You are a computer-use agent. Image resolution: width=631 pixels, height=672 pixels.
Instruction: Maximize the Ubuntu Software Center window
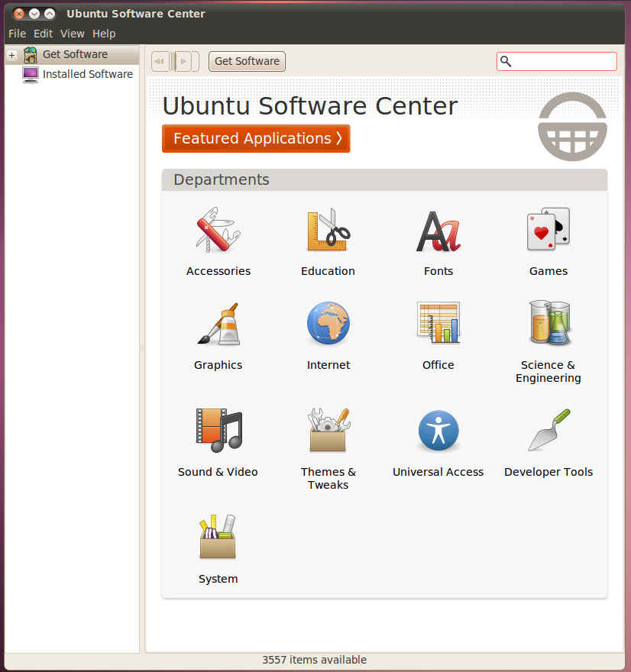coord(50,14)
